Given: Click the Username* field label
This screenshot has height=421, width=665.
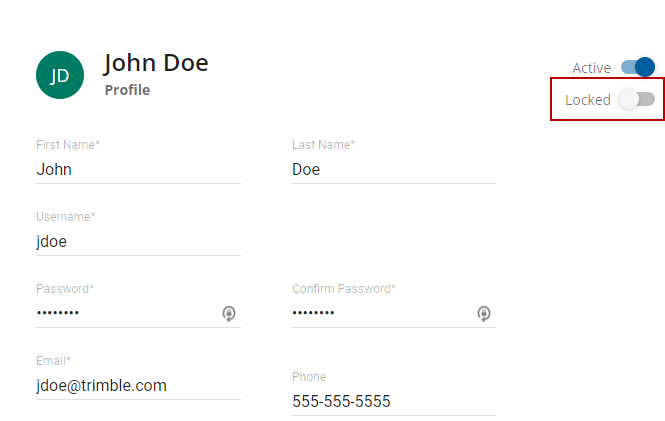Looking at the screenshot, I should coord(66,217).
